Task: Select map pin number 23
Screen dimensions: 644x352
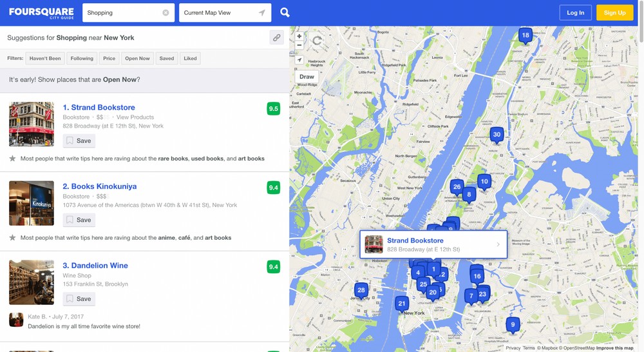Action: pyautogui.click(x=482, y=295)
